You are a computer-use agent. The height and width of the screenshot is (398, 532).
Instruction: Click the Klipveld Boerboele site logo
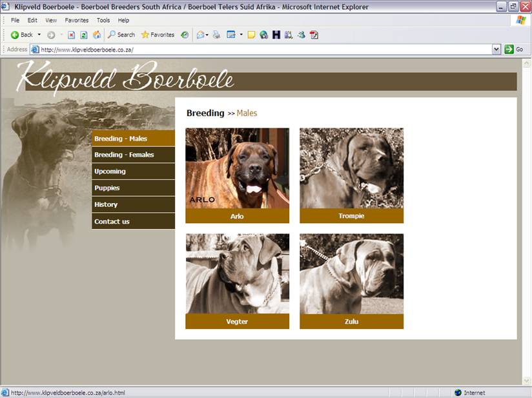pyautogui.click(x=125, y=78)
